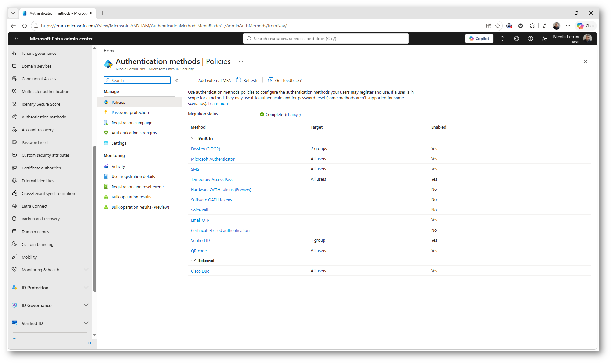Open Passkey (FIDO2) method link
The width and height of the screenshot is (612, 364).
click(205, 149)
